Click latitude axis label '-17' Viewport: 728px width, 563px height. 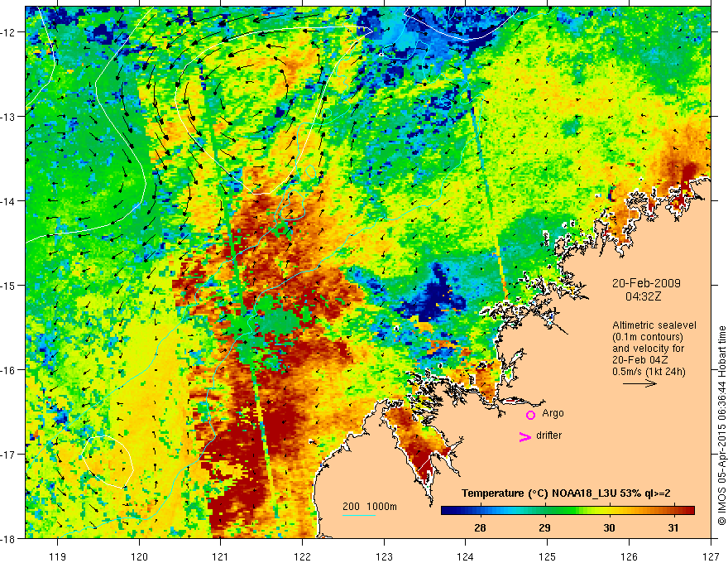tap(8, 454)
